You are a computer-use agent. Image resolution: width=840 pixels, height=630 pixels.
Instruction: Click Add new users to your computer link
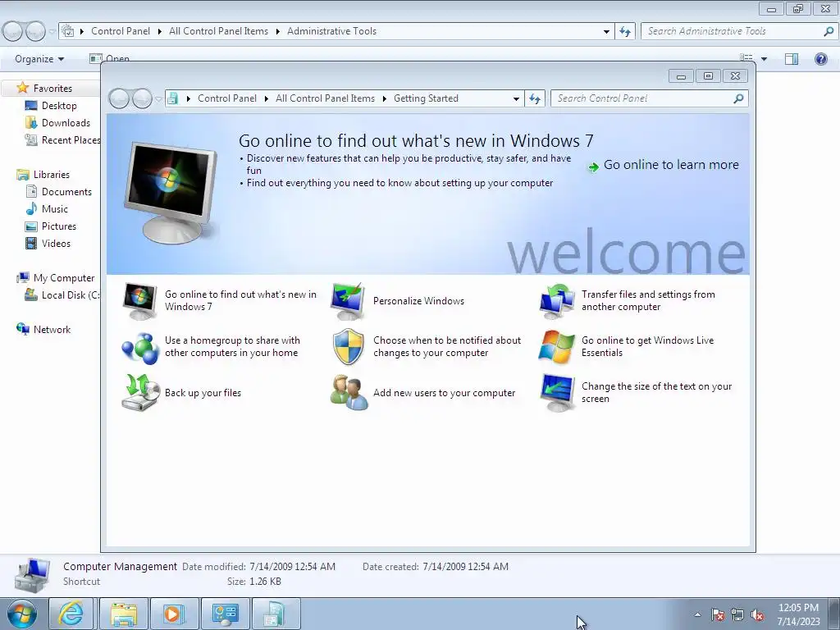pyautogui.click(x=444, y=393)
